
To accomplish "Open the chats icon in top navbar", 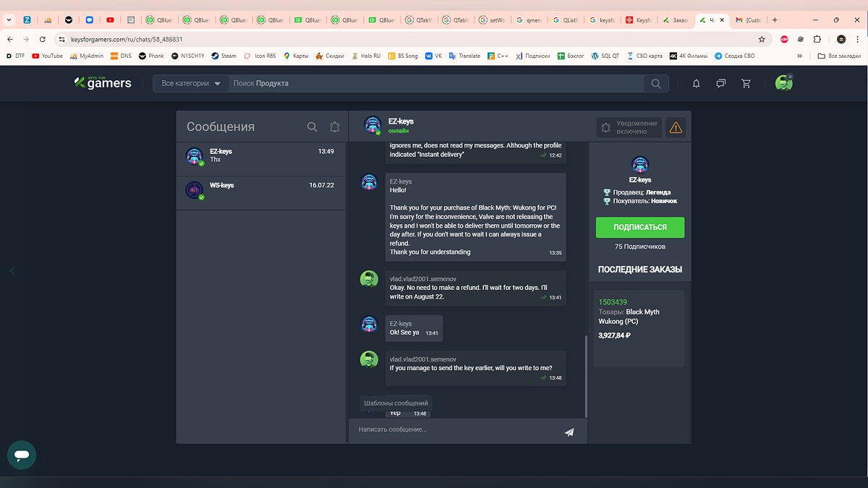I will pos(720,84).
